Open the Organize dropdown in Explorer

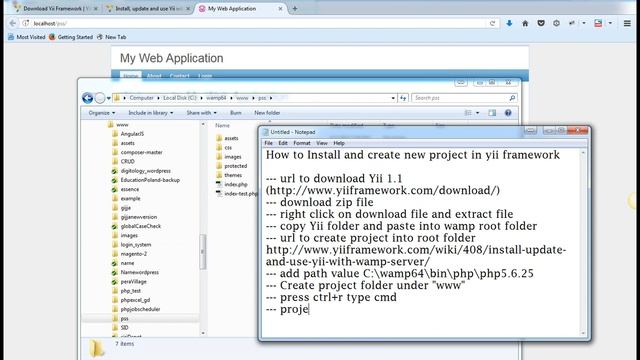pos(102,113)
